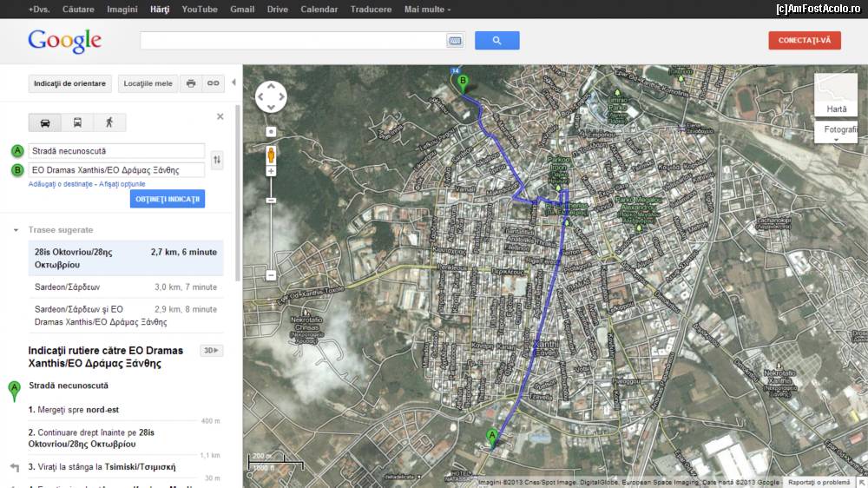
Task: Open Calendar in top bar
Action: 319,10
